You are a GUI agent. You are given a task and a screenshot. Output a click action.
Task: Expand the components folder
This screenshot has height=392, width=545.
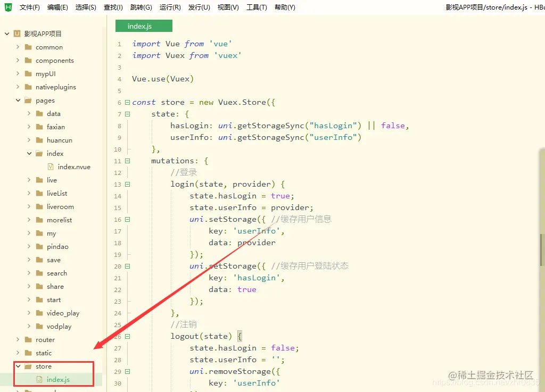(x=18, y=60)
